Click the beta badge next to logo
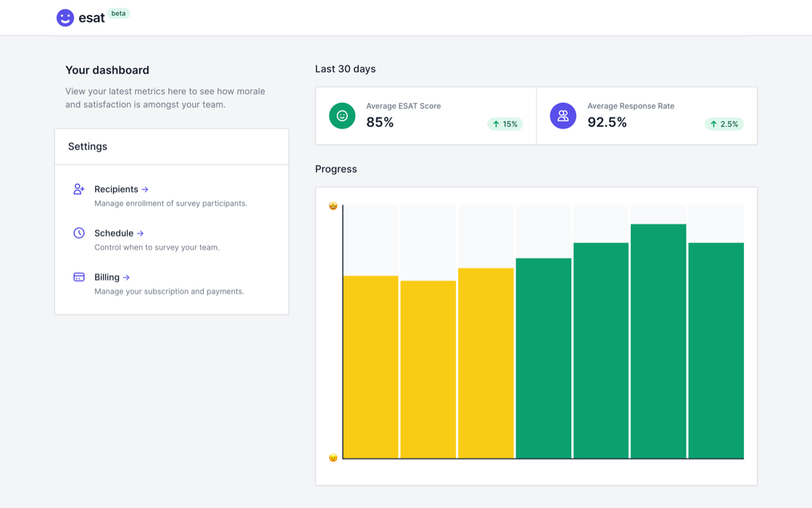 [x=118, y=13]
